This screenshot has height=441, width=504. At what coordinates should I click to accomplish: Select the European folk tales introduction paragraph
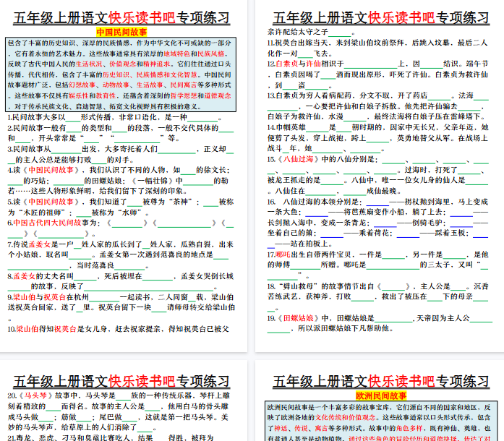pyautogui.click(x=381, y=421)
